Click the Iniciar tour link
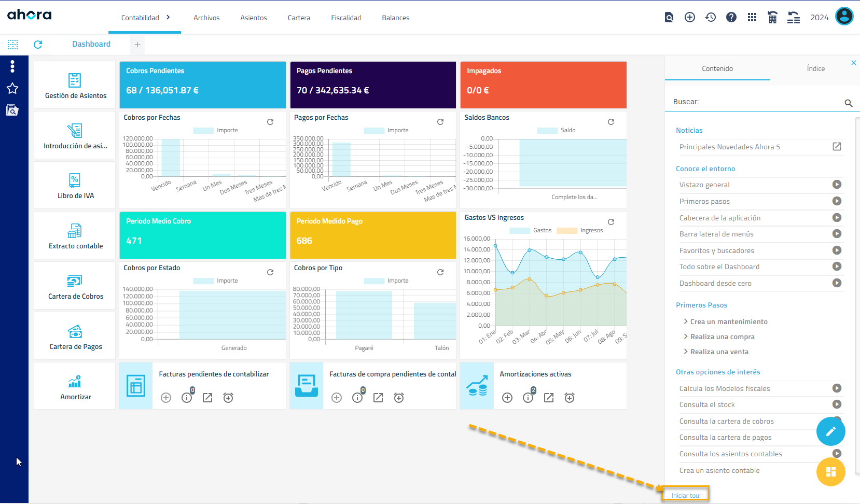The height and width of the screenshot is (504, 860). tap(686, 496)
